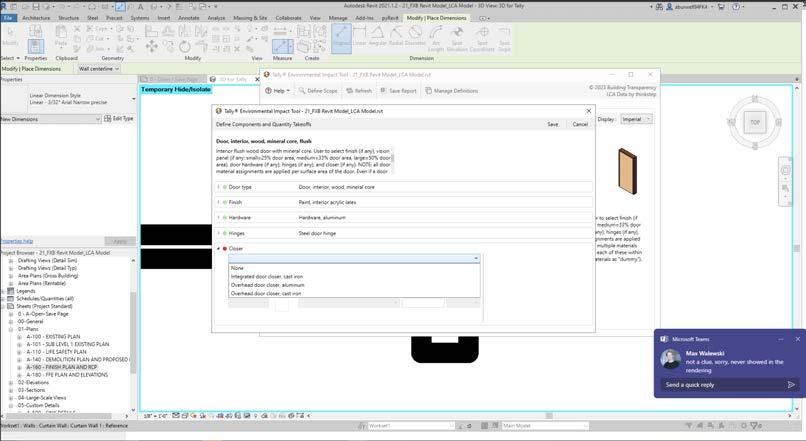Click the Save icon in quick access toolbar
Image resolution: width=806 pixels, height=441 pixels.
(36, 7)
